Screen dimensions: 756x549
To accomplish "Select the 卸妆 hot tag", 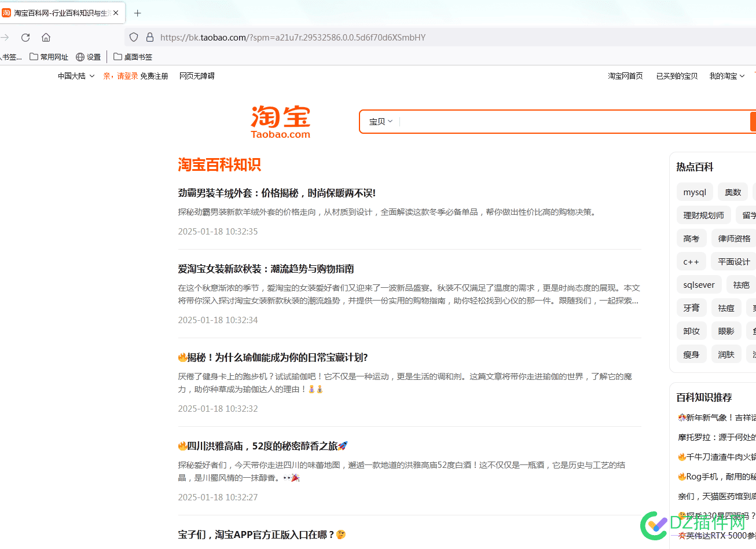I will (x=691, y=331).
